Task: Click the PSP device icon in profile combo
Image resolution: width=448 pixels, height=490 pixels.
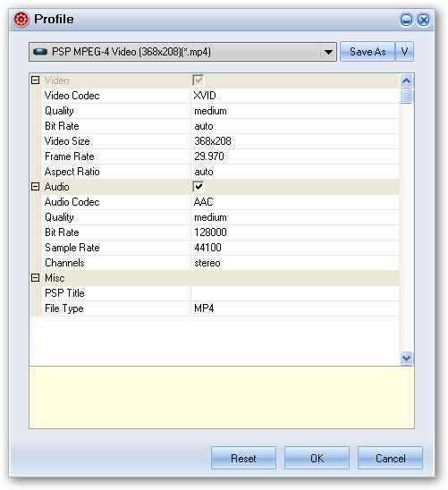Action: tap(40, 52)
